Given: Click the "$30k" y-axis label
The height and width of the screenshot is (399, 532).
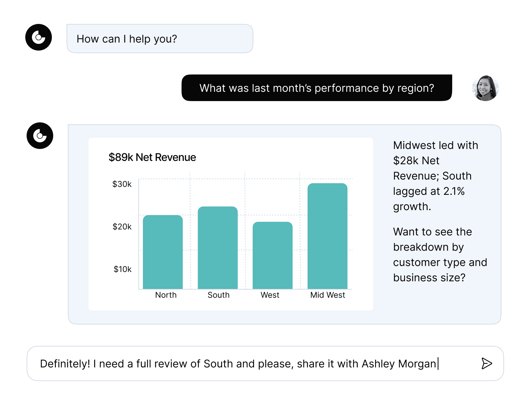Looking at the screenshot, I should [122, 184].
